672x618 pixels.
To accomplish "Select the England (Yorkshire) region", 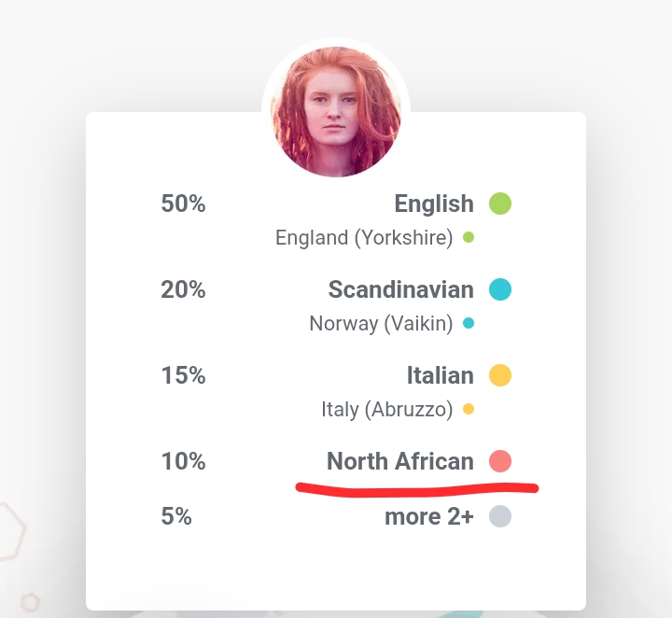I will pyautogui.click(x=364, y=238).
